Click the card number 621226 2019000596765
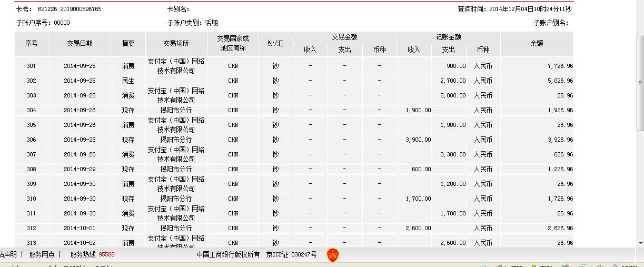 tap(70, 9)
